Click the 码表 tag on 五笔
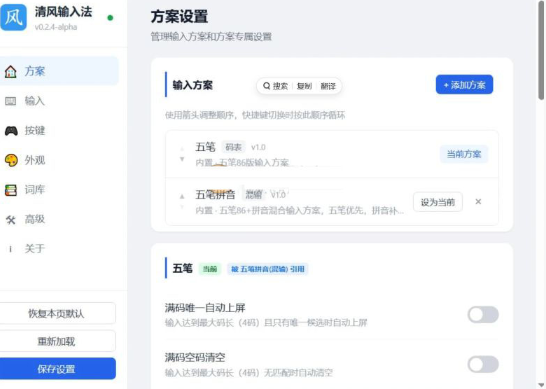 point(233,147)
